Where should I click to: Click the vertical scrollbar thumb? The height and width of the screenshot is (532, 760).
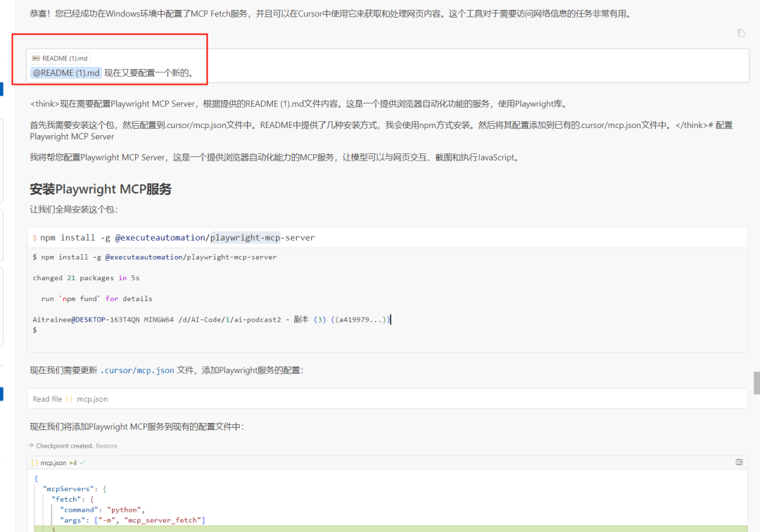click(x=756, y=383)
